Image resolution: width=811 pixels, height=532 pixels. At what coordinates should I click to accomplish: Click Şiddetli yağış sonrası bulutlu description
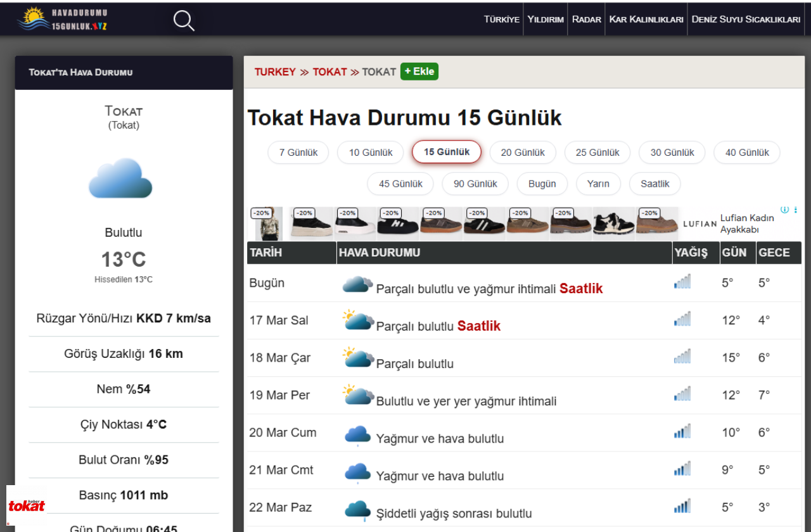(454, 514)
